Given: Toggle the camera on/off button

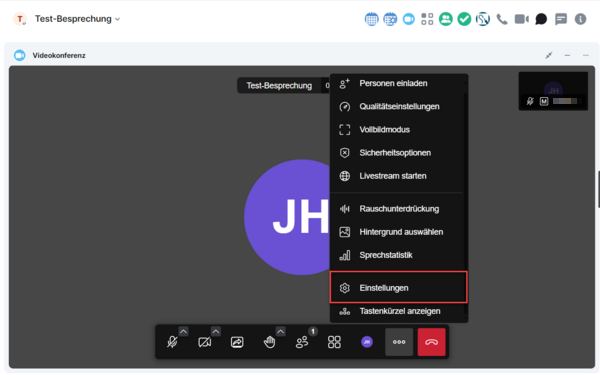Looking at the screenshot, I should click(205, 342).
